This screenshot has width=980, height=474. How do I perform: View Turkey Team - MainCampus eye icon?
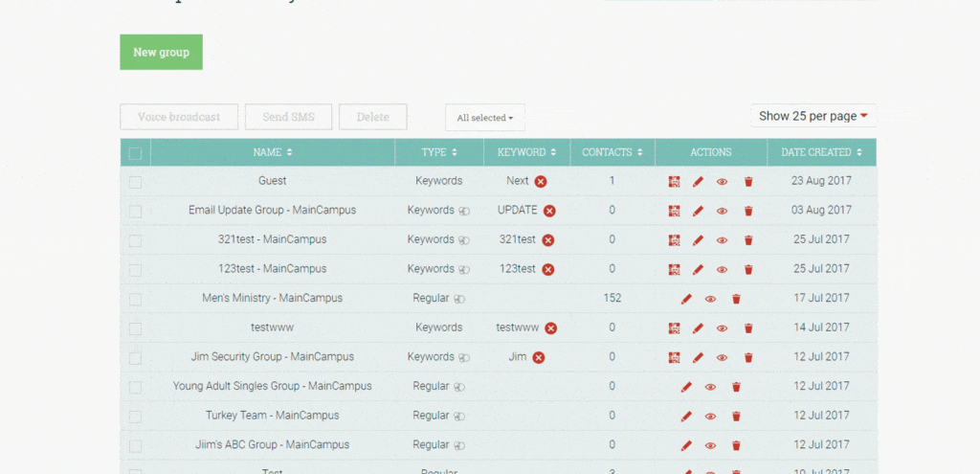[x=710, y=418]
